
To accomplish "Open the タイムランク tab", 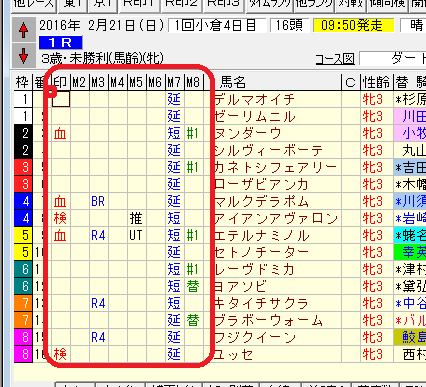I will tap(270, 4).
